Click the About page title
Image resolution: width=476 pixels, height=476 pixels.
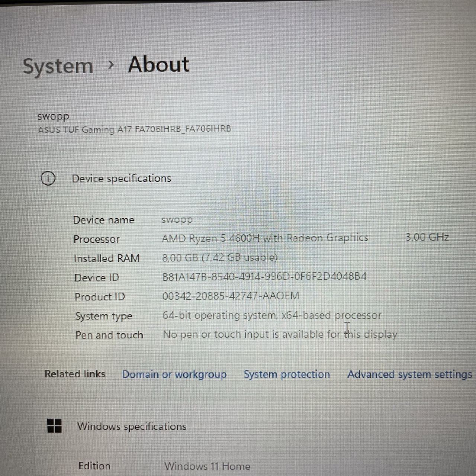pos(159,64)
